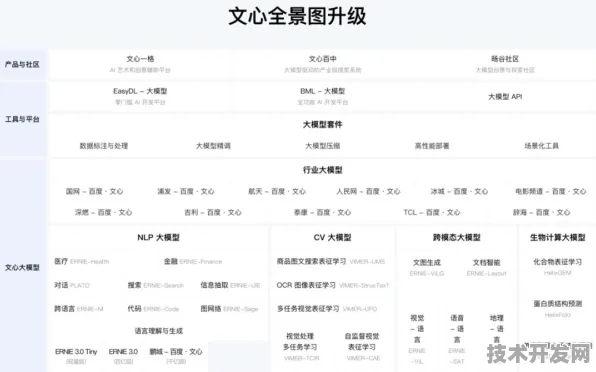Select 文档智能 ERNIE-Layout model
596x372 pixels.
point(487,268)
